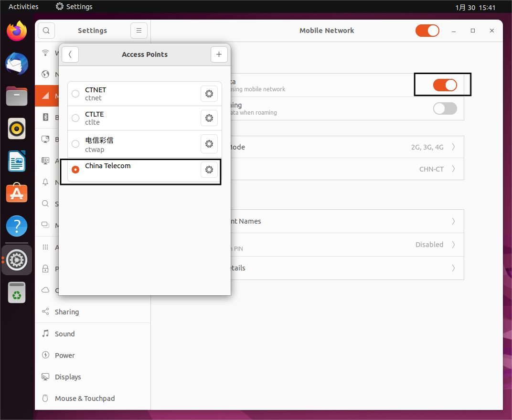Click the Wi-Fi icon in sidebar
Viewport: 512px width, 420px height.
pos(45,53)
